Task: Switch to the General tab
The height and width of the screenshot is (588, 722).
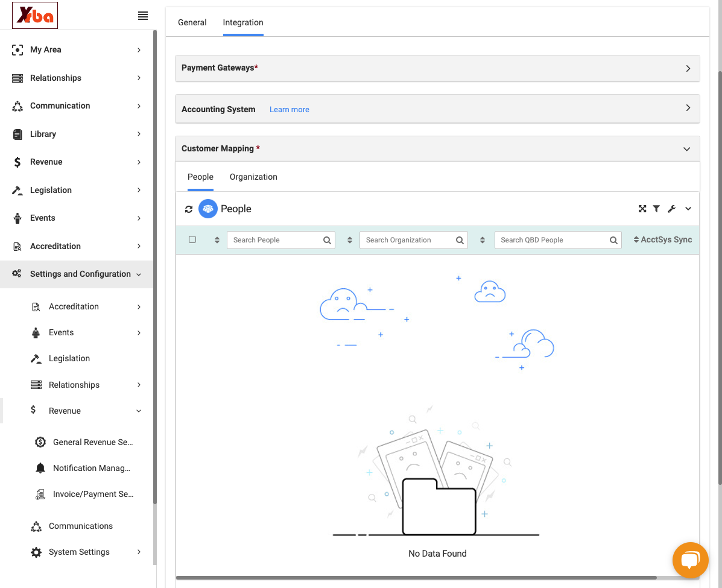Action: 192,22
